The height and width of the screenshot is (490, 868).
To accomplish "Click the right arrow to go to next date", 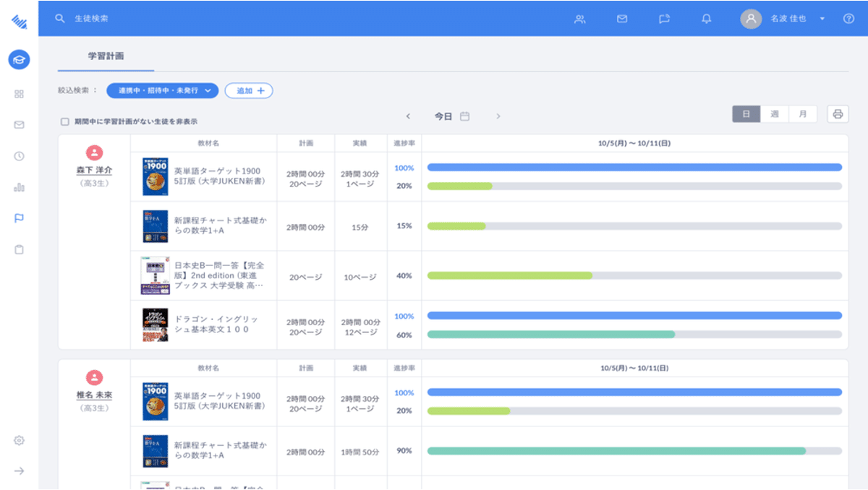I will (x=498, y=116).
